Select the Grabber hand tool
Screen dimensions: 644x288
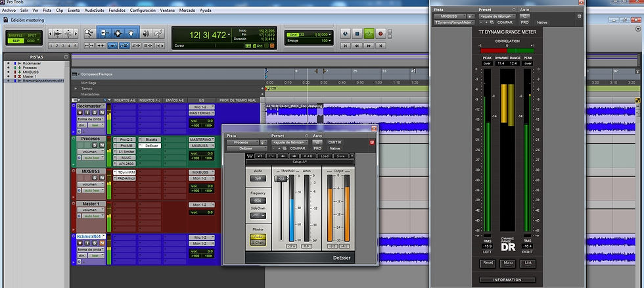tap(131, 34)
